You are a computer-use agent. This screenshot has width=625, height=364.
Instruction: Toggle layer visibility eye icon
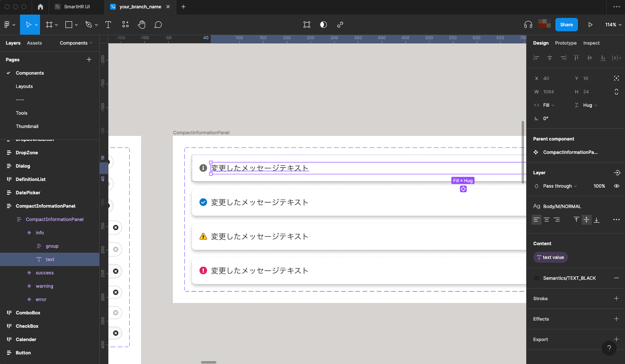[616, 186]
